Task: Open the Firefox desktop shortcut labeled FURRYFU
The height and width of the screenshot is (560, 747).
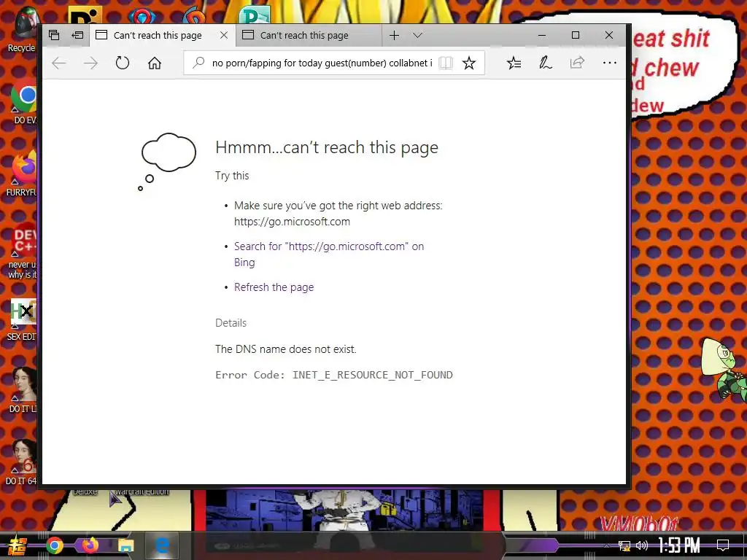Action: coord(23,174)
